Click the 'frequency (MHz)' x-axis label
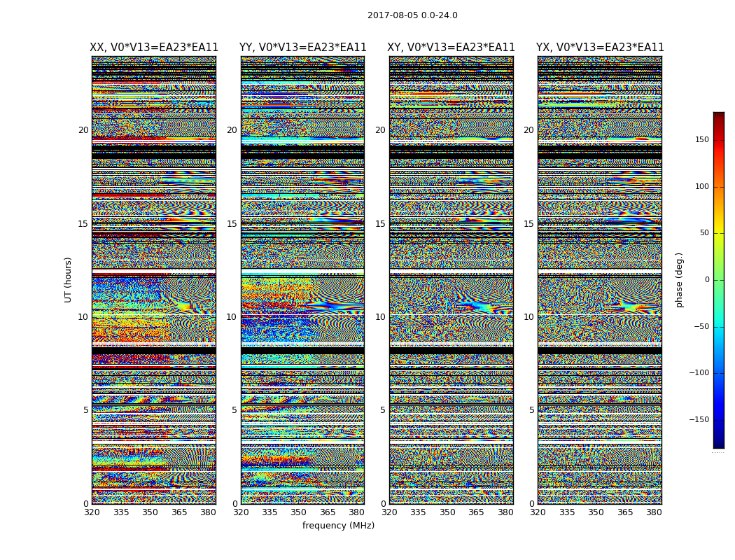The image size is (735, 560). [x=338, y=526]
